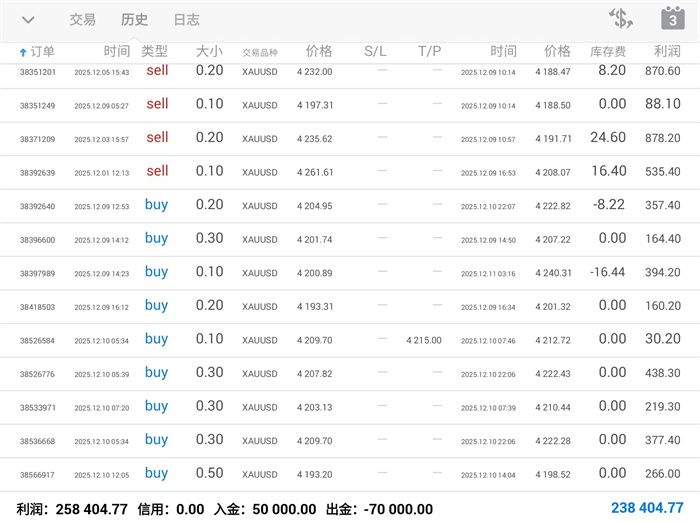
Task: Click swap value -16.44
Action: pyautogui.click(x=608, y=272)
